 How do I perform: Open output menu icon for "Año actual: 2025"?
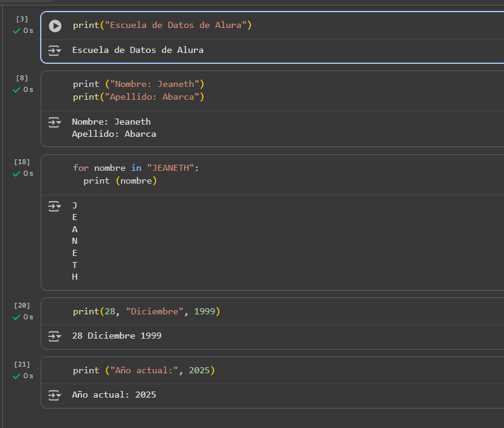coord(55,395)
